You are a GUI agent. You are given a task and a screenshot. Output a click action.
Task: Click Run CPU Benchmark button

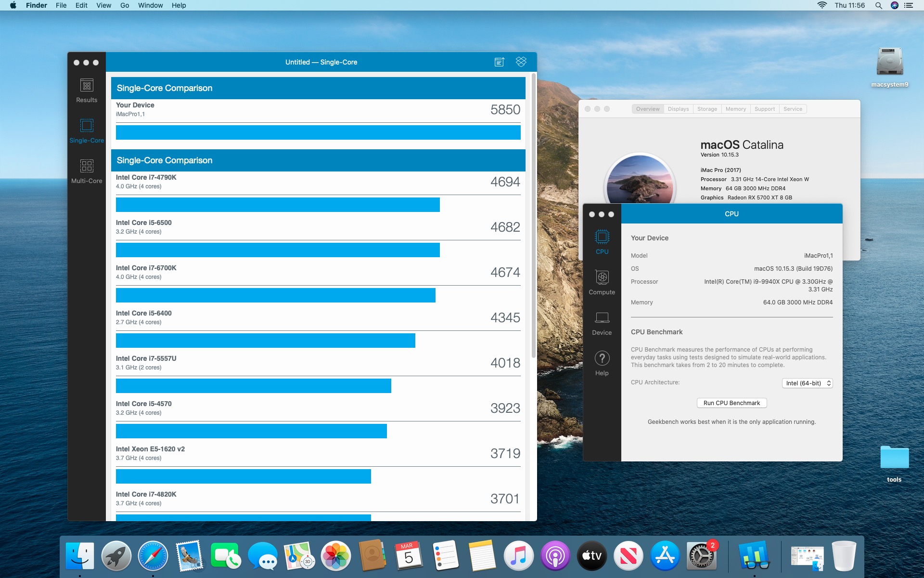tap(731, 403)
